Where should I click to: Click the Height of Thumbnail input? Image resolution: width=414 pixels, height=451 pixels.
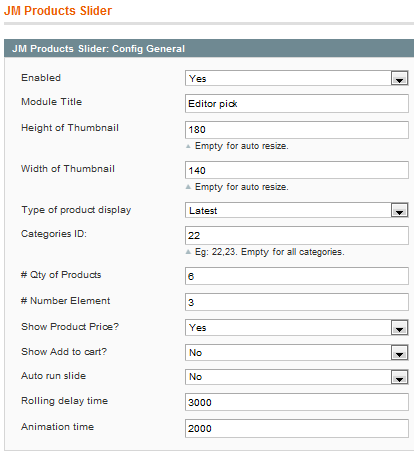tap(297, 130)
